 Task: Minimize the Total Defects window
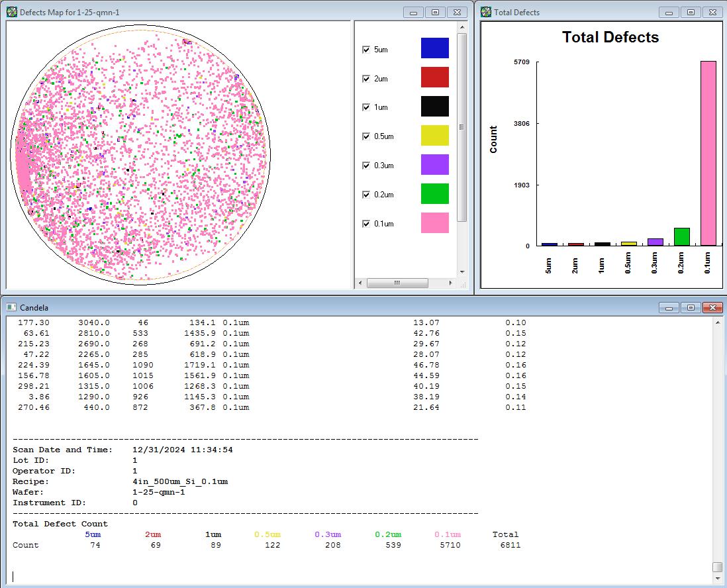coord(669,12)
